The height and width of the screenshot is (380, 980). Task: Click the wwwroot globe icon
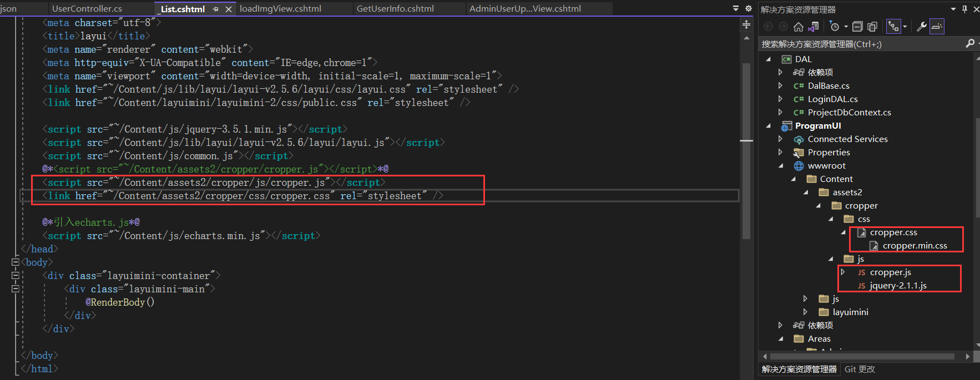coord(799,166)
